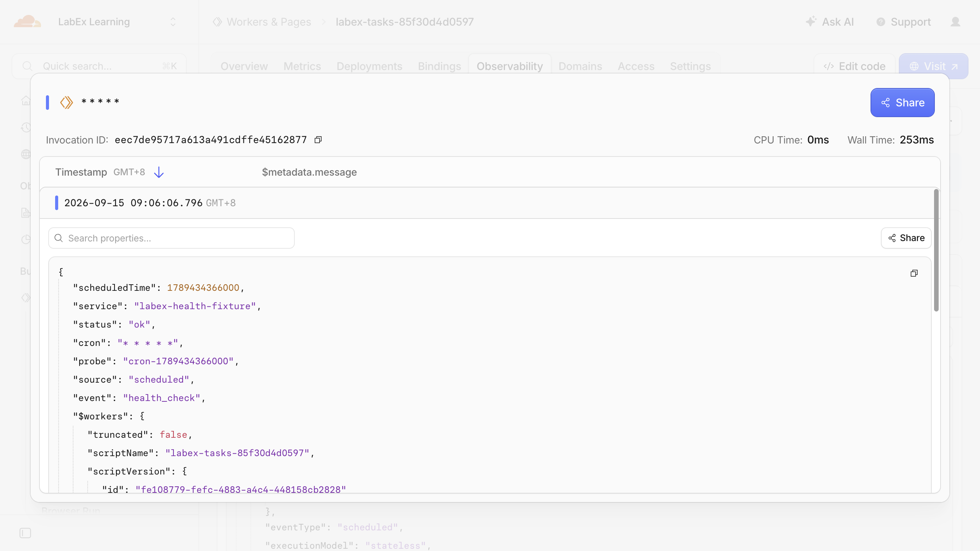
Task: Click the Timestamp column header
Action: pos(81,172)
